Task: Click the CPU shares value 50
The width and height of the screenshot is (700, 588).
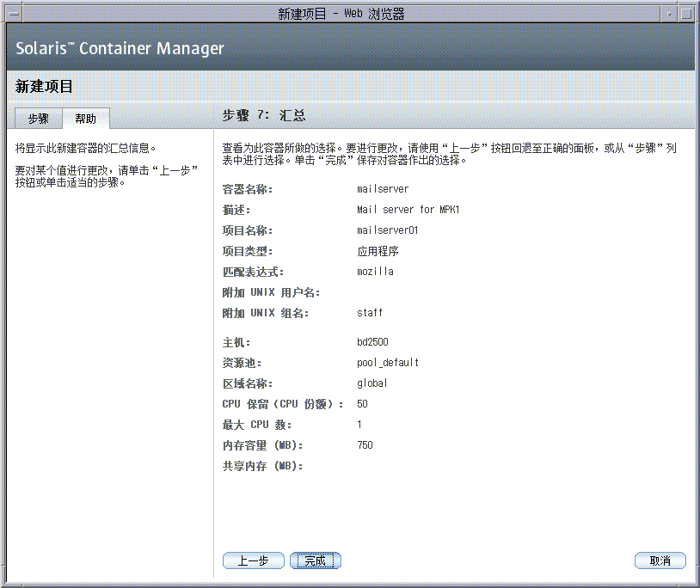Action: click(x=362, y=404)
